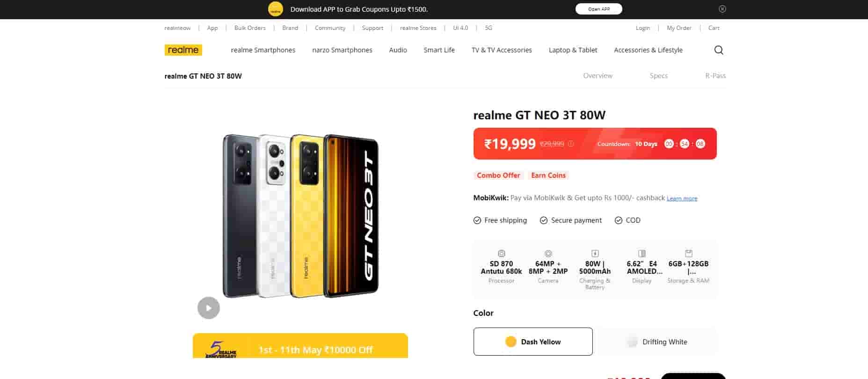Follow MobiKwik Learn more link

pos(682,198)
